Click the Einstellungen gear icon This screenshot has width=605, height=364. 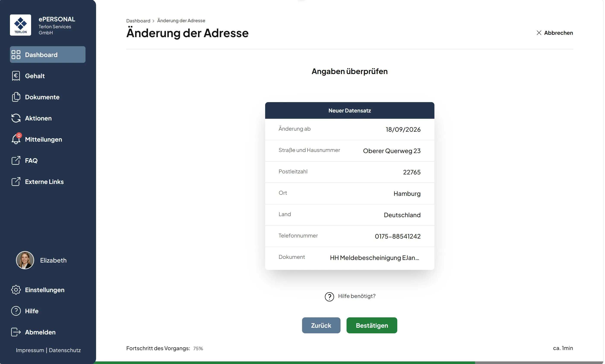16,290
